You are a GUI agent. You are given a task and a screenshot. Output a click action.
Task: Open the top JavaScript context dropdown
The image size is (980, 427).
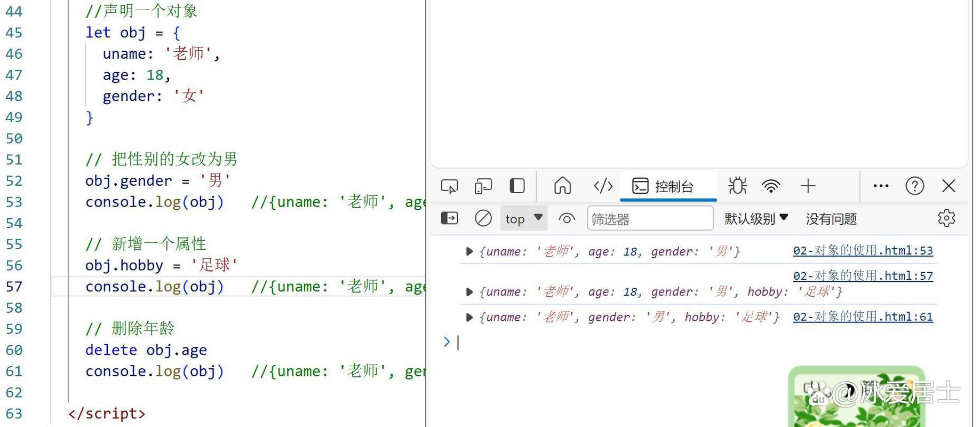tap(524, 219)
